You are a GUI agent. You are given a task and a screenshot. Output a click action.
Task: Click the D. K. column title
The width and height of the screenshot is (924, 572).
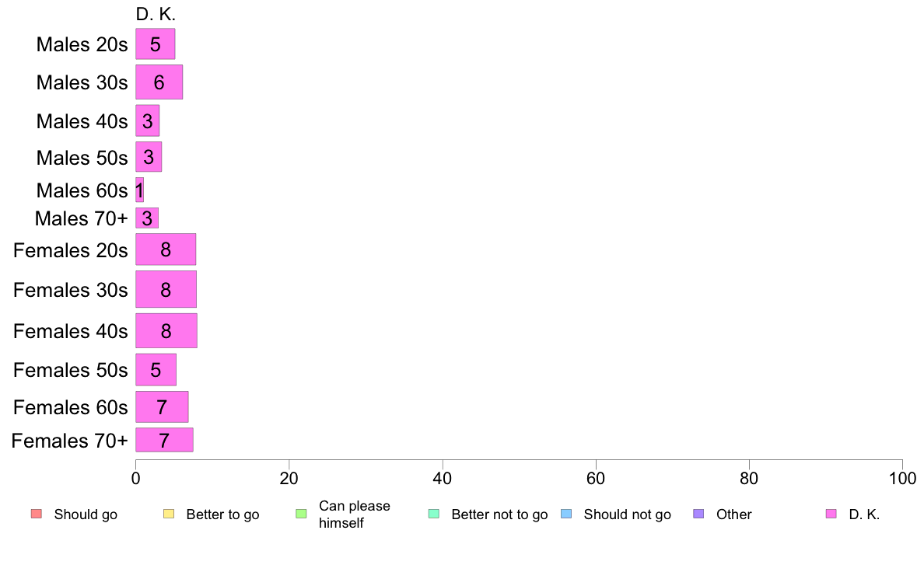click(x=156, y=14)
